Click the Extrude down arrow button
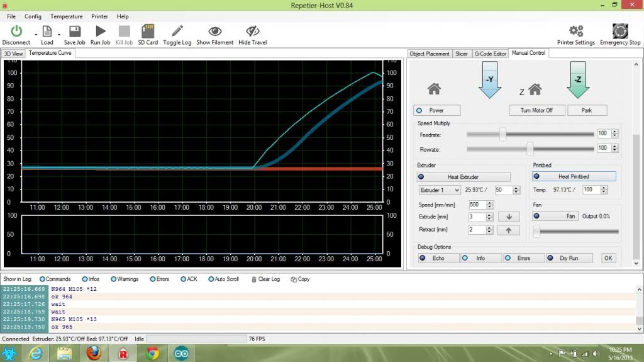The width and height of the screenshot is (644, 362). [509, 217]
